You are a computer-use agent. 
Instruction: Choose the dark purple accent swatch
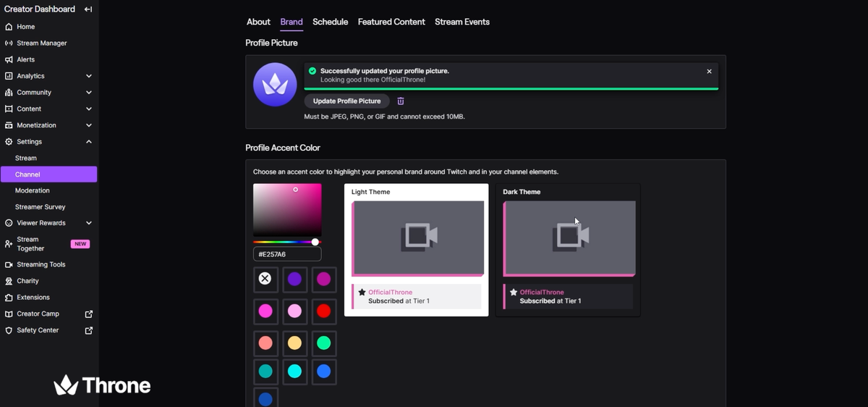click(294, 279)
